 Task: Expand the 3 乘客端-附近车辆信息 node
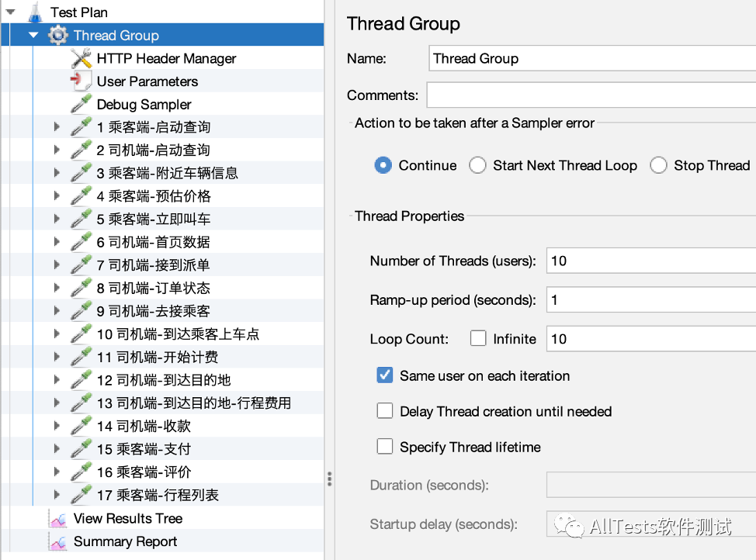coord(57,173)
